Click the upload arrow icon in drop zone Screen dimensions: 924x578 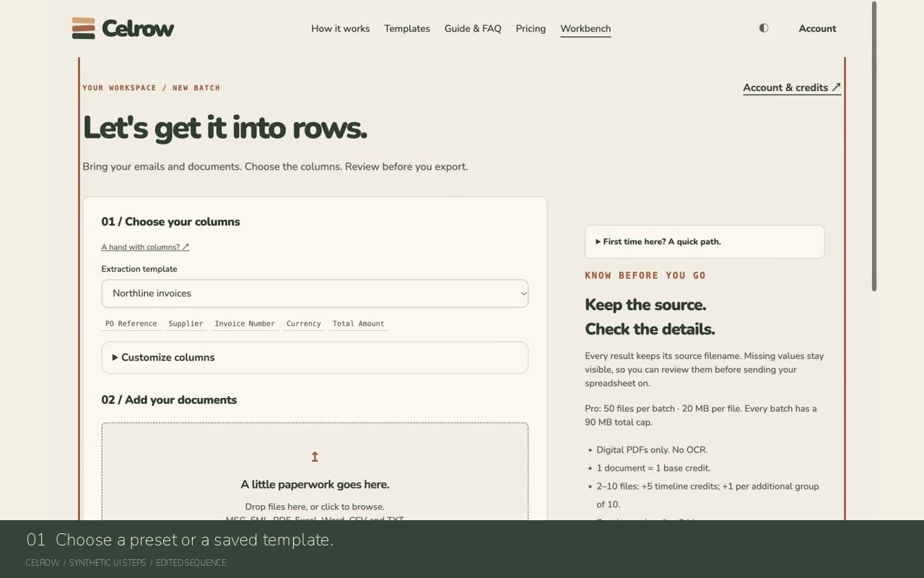pyautogui.click(x=315, y=457)
